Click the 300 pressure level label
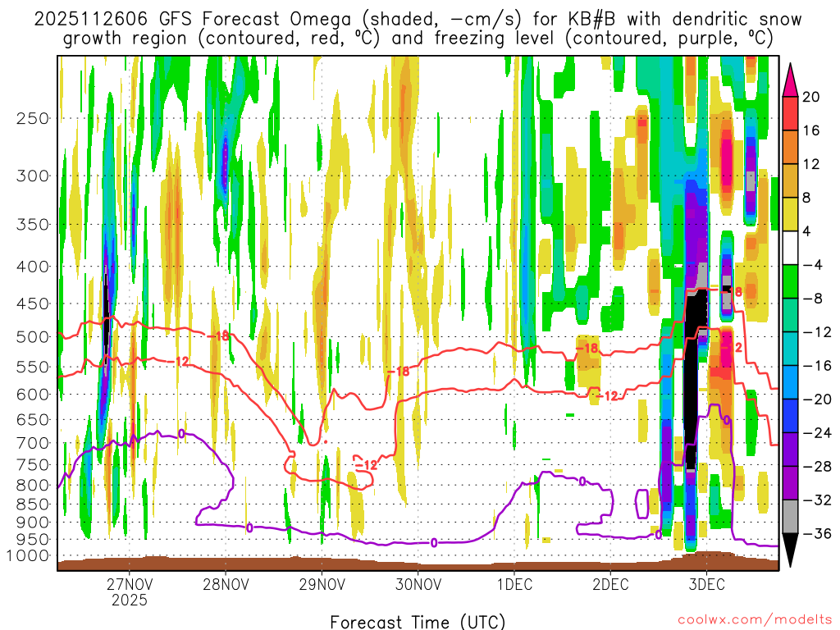This screenshot has width=840, height=630. [33, 176]
